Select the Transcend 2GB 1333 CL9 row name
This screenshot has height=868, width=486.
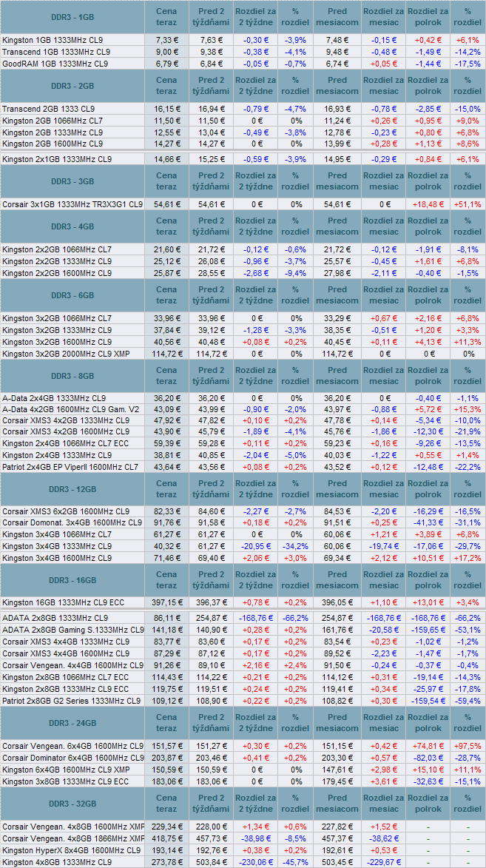pos(48,109)
